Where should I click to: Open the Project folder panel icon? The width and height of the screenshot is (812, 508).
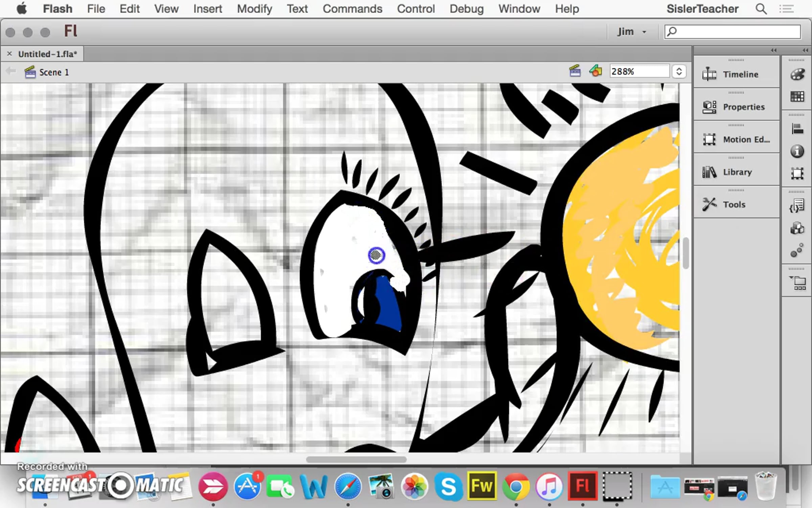click(798, 283)
